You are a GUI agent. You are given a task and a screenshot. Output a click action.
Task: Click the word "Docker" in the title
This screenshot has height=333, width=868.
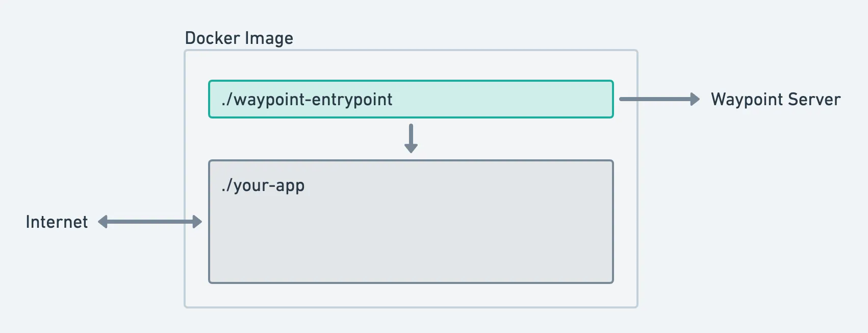(212, 38)
